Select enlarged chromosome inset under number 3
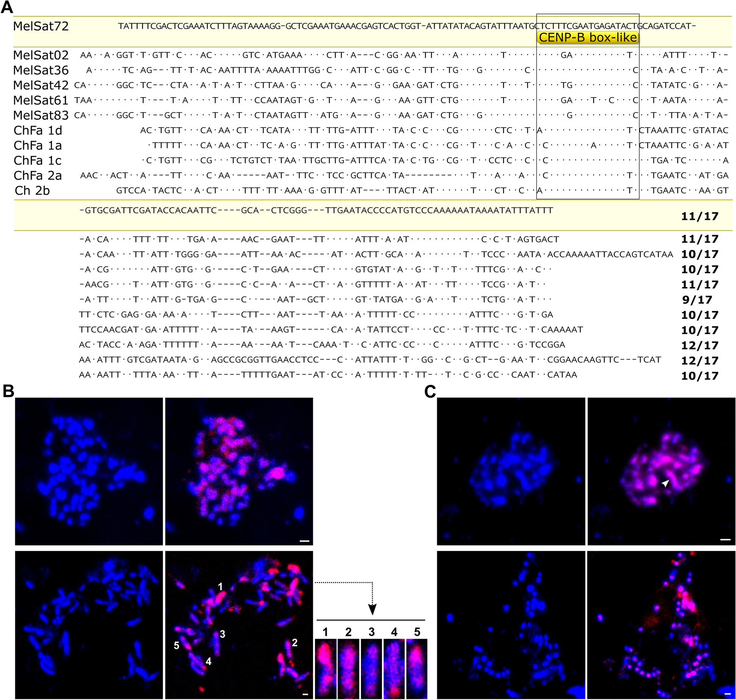Viewport: 736px width, 700px height. point(371,669)
